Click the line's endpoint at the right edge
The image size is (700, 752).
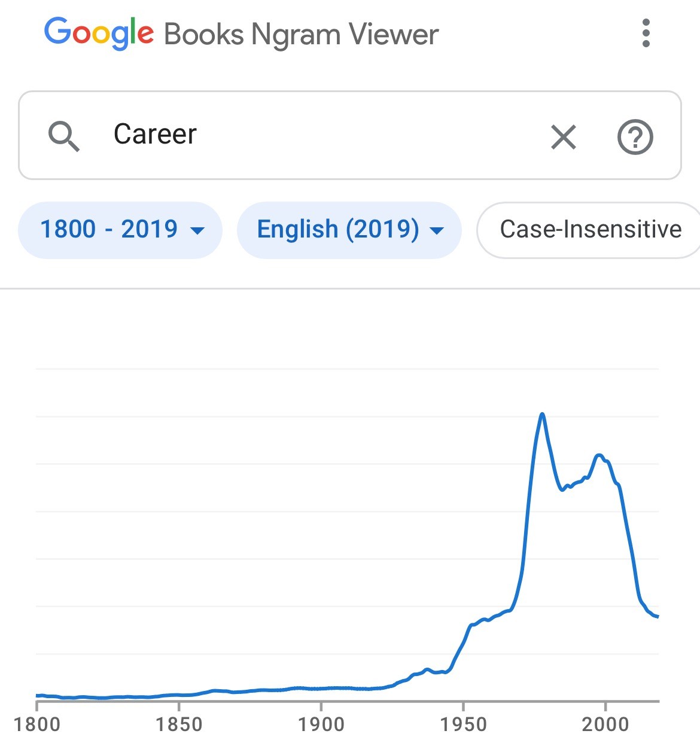658,617
